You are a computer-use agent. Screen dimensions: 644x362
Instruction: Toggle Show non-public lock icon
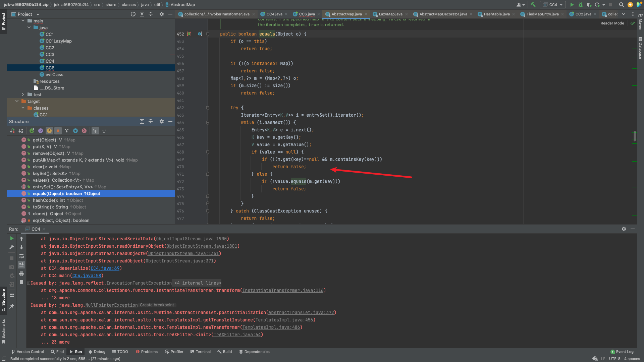click(58, 131)
